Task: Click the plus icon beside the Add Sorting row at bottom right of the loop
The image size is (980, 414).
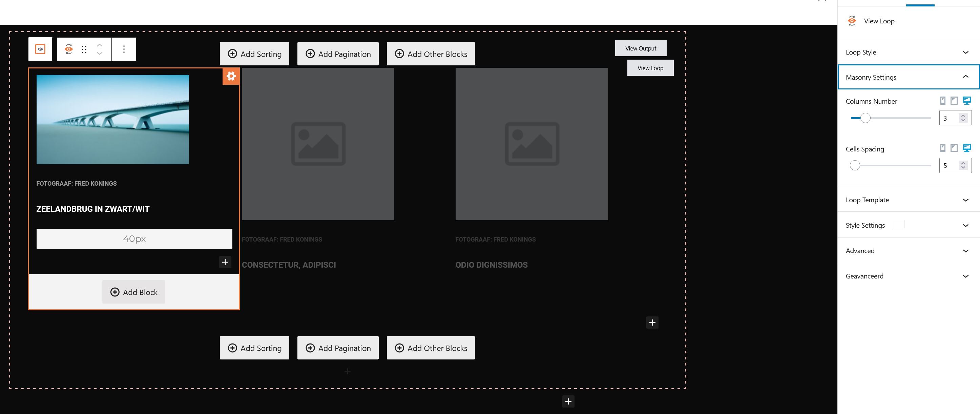Action: click(x=652, y=323)
